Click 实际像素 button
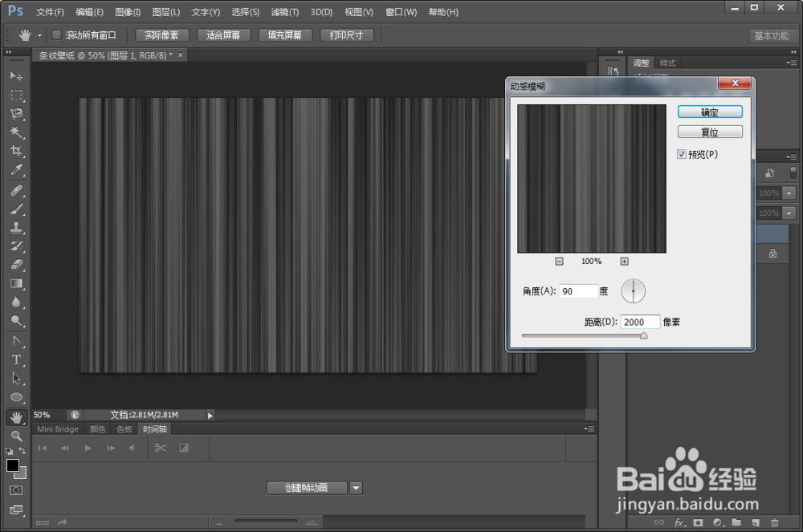This screenshot has width=803, height=532. tap(162, 35)
